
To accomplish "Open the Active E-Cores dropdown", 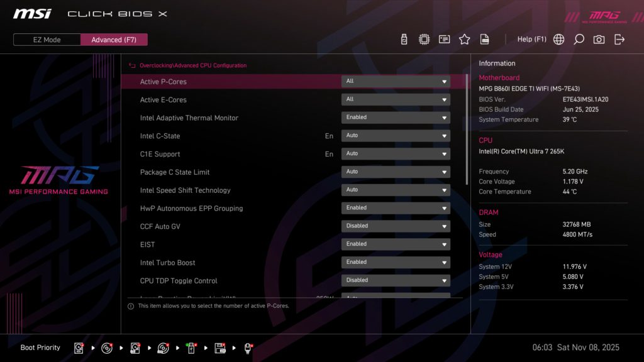I will 395,99.
